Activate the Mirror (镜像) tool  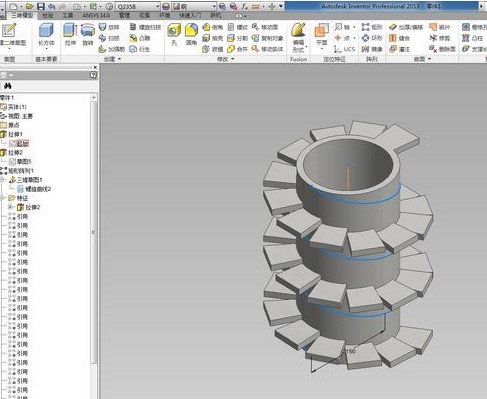click(372, 49)
